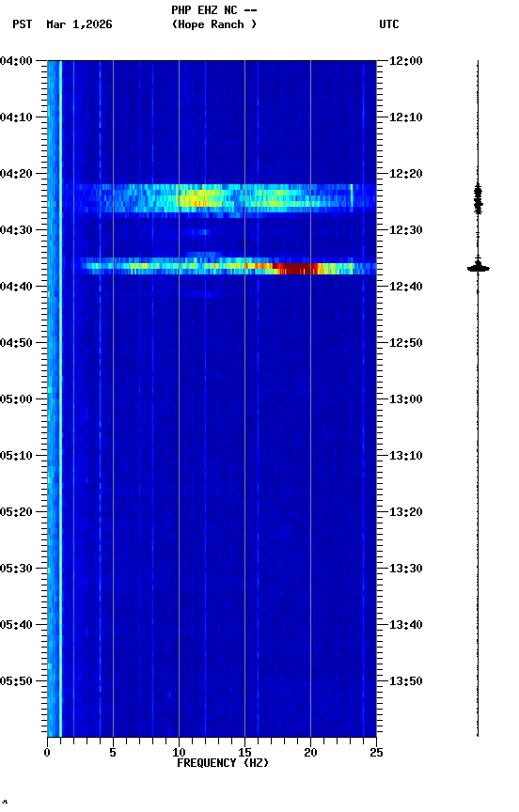Click the 05:30 PST time label
Screen dimensions: 519x812
(16, 569)
